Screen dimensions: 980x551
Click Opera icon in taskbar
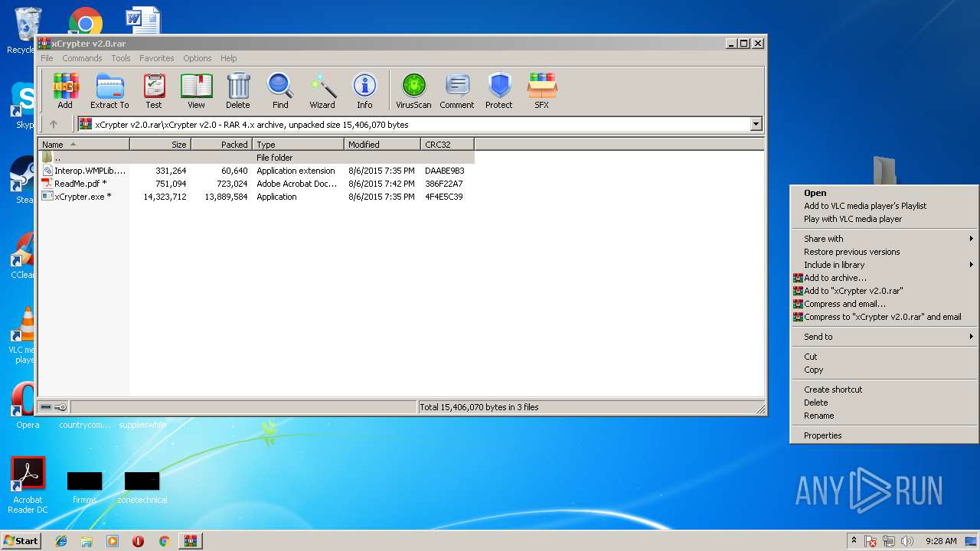click(139, 541)
